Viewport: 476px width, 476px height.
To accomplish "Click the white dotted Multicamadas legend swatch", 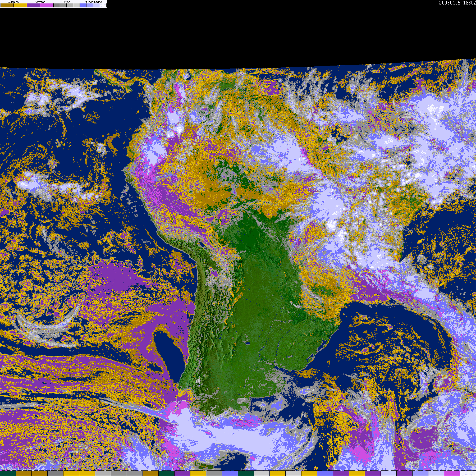I will pyautogui.click(x=103, y=5).
